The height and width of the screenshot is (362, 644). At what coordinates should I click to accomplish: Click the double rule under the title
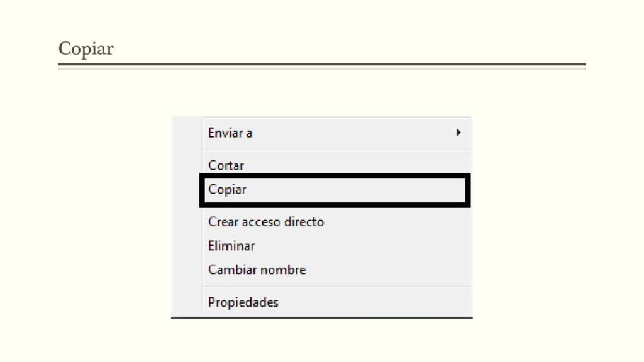point(321,65)
